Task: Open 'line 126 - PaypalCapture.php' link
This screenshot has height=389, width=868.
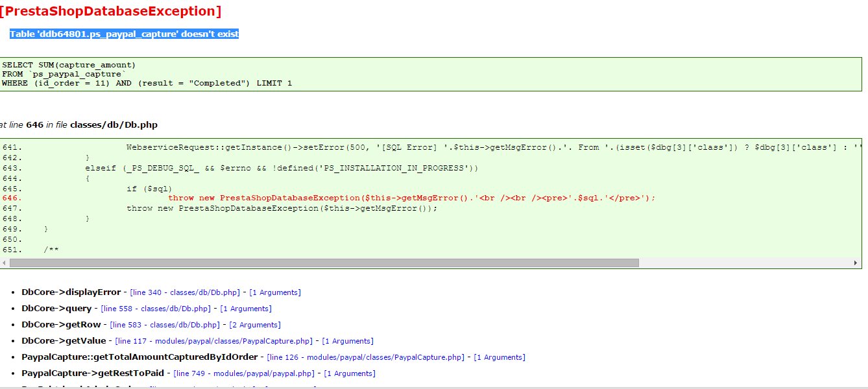Action: pos(366,357)
